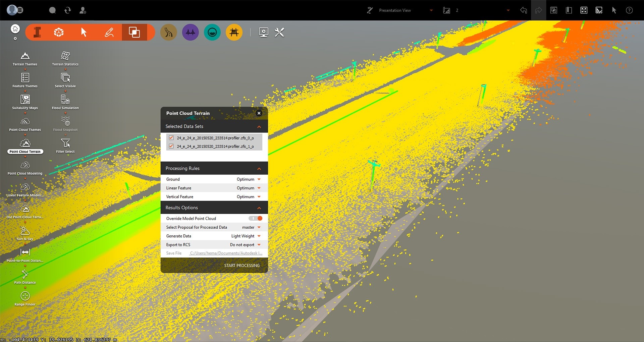
Task: Click the presentation screen icon
Action: 264,32
